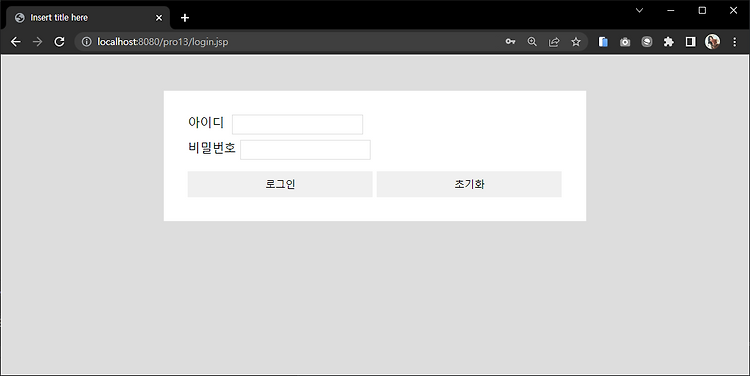Click the 초기화 reset button
The image size is (750, 376).
tap(469, 184)
